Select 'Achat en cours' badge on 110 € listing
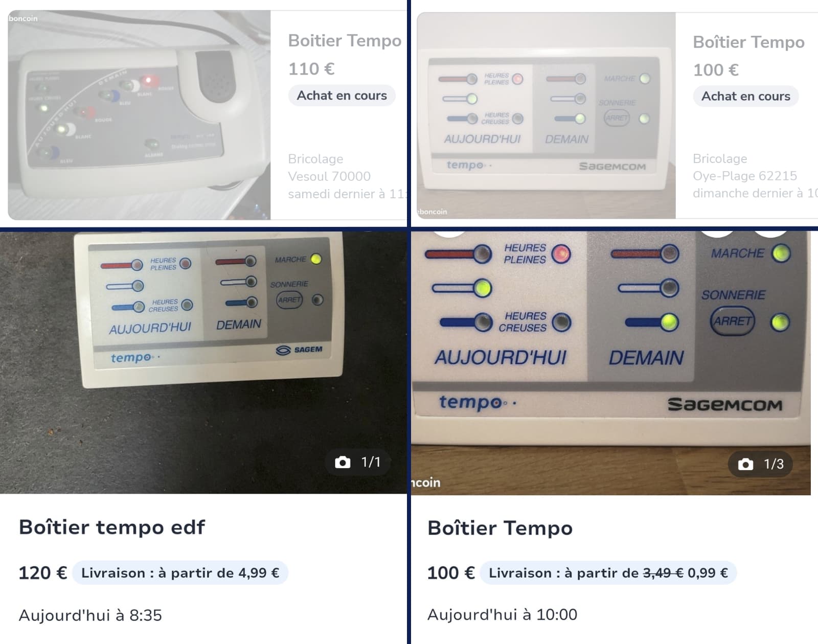 tap(342, 96)
